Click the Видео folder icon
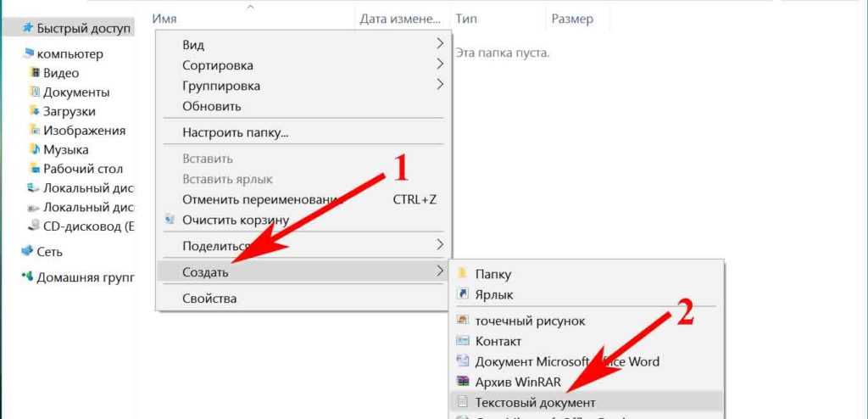Image resolution: width=868 pixels, height=419 pixels. coord(35,74)
